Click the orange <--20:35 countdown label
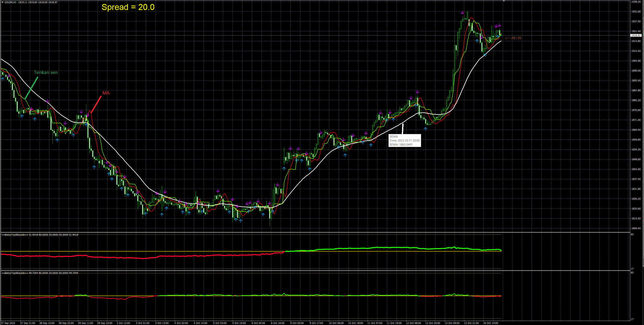Screen dimensions: 644x325 [513, 38]
